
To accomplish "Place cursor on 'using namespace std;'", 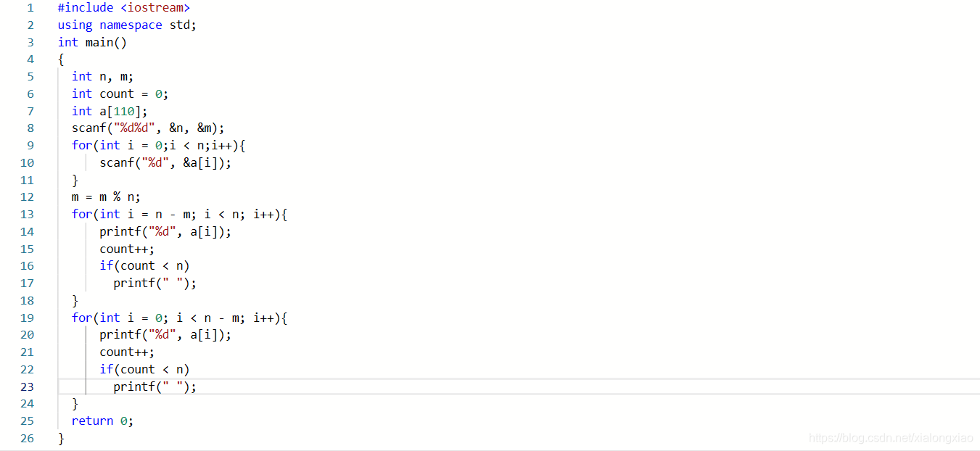I will coord(127,25).
